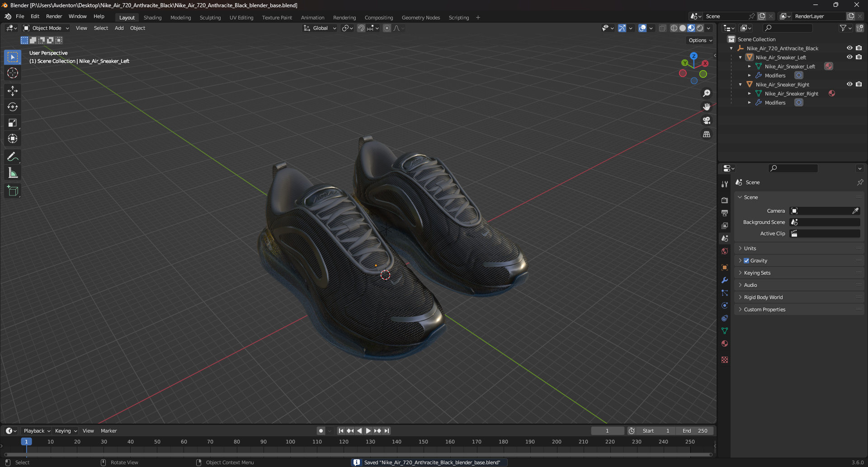Disable rendering of Nike_Air_Sneaker_Right camera icon

click(x=859, y=84)
